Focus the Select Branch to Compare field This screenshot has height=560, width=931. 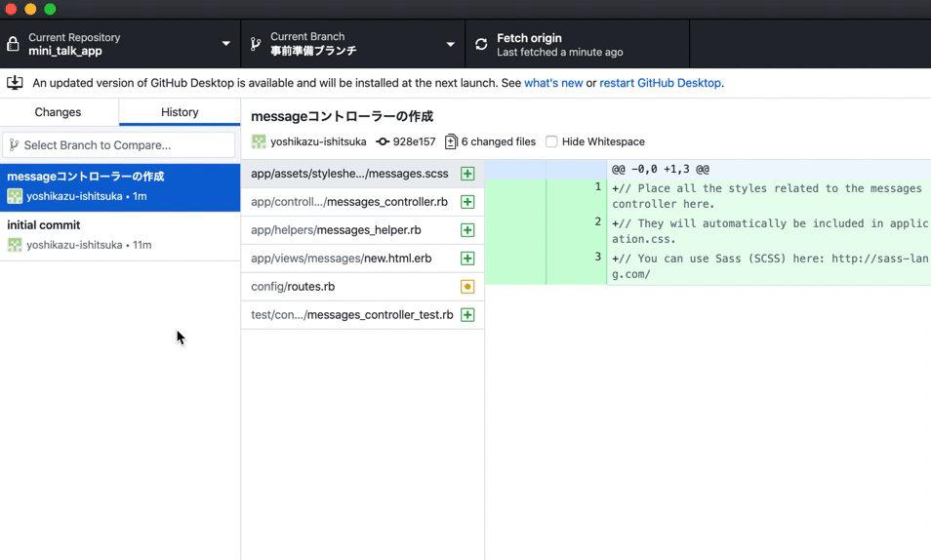[119, 145]
